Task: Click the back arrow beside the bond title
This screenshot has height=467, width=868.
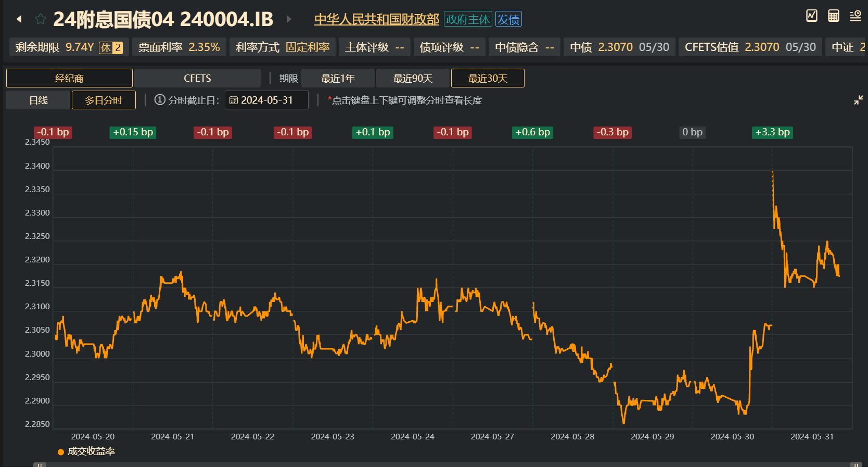Action: pyautogui.click(x=19, y=19)
